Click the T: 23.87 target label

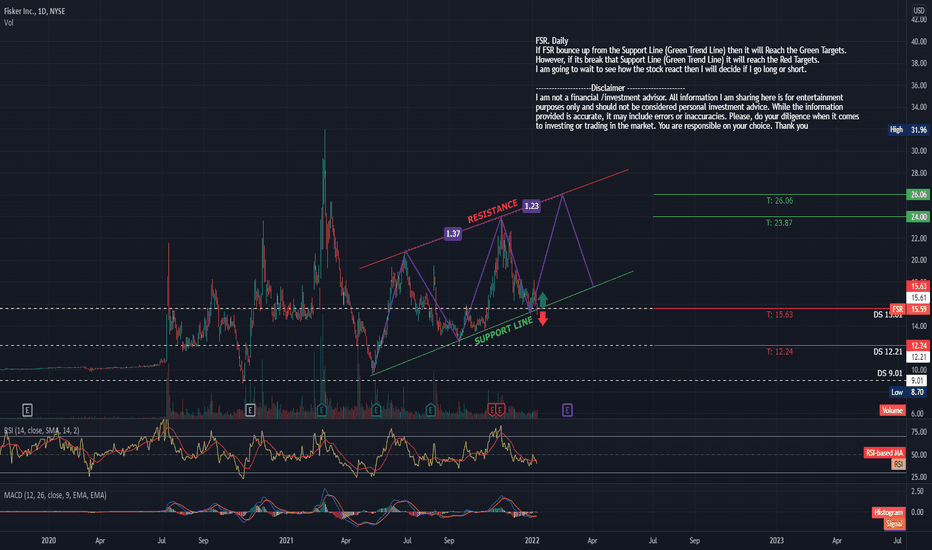[x=779, y=222]
